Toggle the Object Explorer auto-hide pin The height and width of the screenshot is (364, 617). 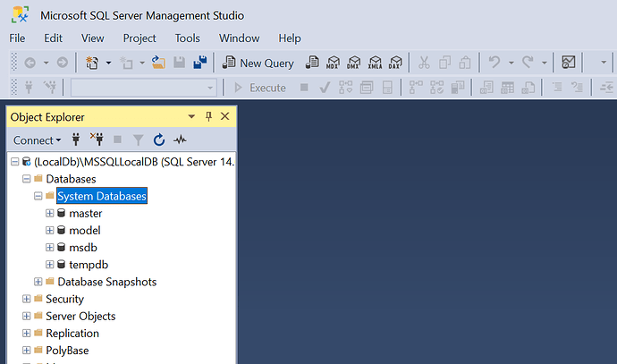(208, 116)
